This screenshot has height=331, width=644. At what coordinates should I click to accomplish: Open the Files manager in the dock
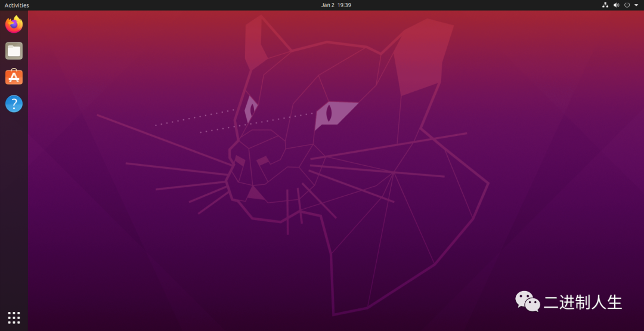(x=14, y=51)
